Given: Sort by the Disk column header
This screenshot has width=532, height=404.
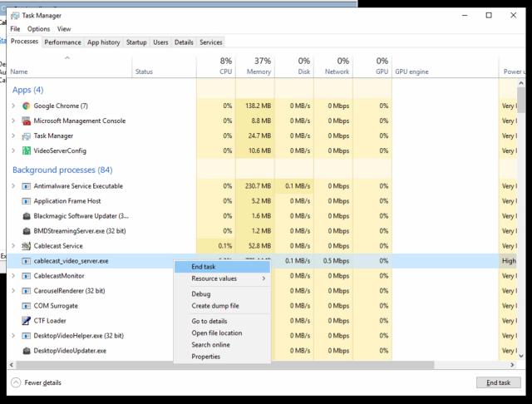Looking at the screenshot, I should click(294, 67).
